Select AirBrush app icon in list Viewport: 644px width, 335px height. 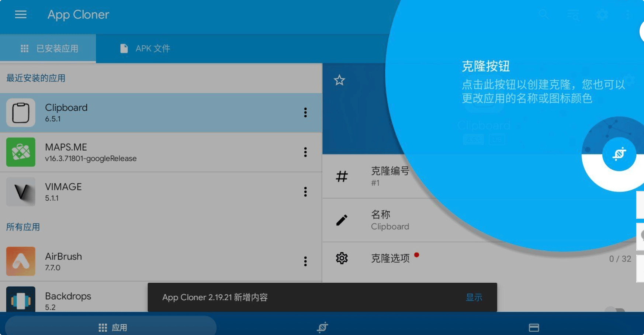point(21,261)
